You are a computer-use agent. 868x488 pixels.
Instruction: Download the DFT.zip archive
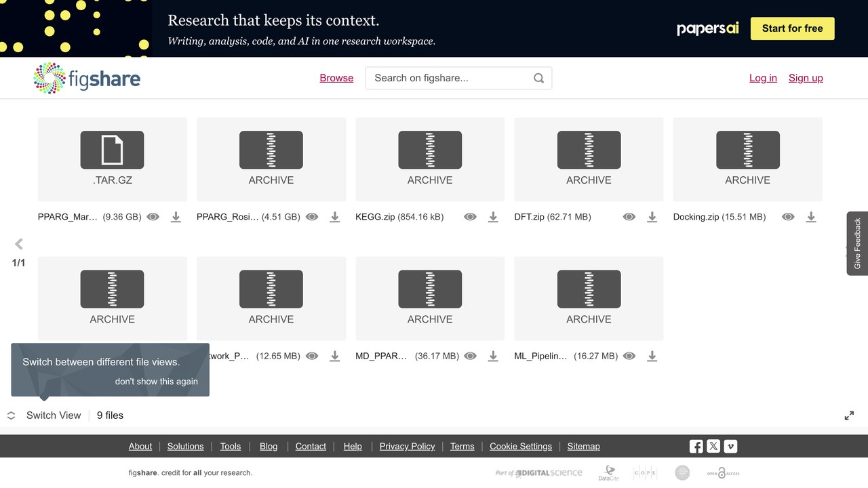[x=652, y=217]
